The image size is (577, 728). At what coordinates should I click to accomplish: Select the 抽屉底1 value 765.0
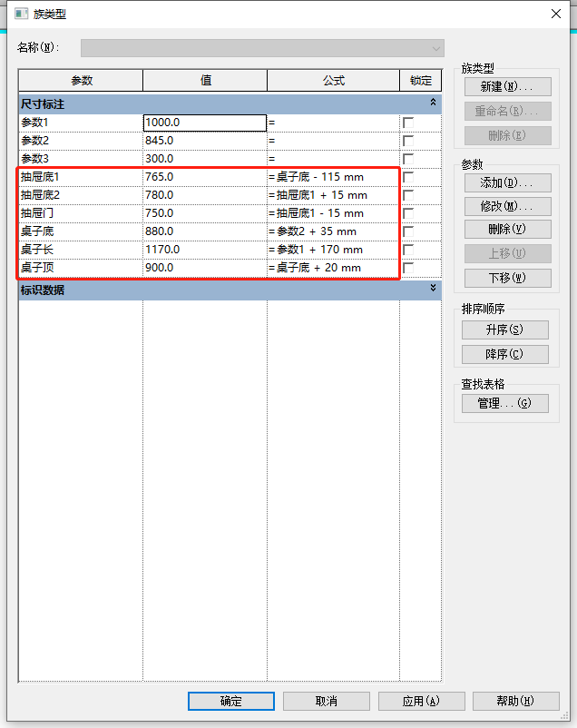click(x=205, y=177)
